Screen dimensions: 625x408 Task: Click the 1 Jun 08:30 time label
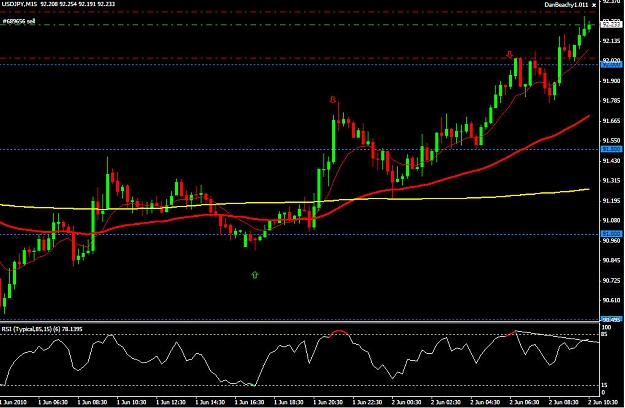[x=92, y=402]
